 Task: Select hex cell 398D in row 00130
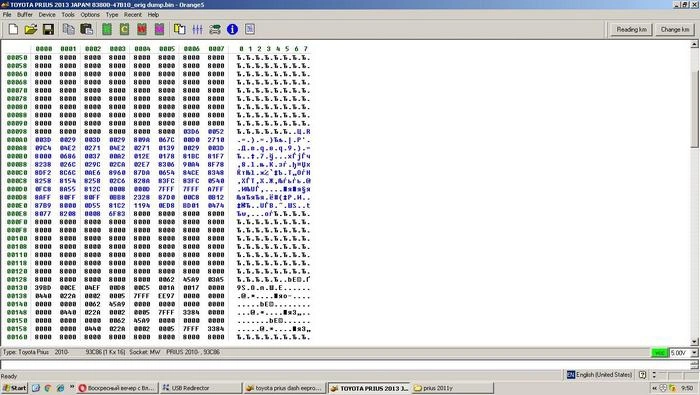point(43,288)
